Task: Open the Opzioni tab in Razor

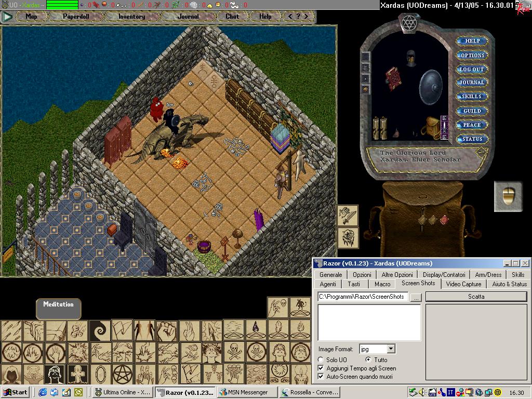Action: (x=362, y=275)
